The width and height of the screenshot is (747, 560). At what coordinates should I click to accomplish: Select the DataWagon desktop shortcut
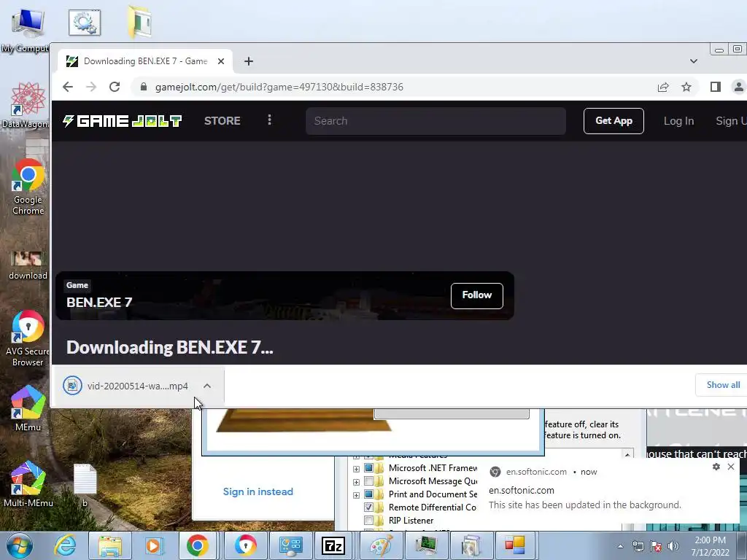[x=26, y=105]
